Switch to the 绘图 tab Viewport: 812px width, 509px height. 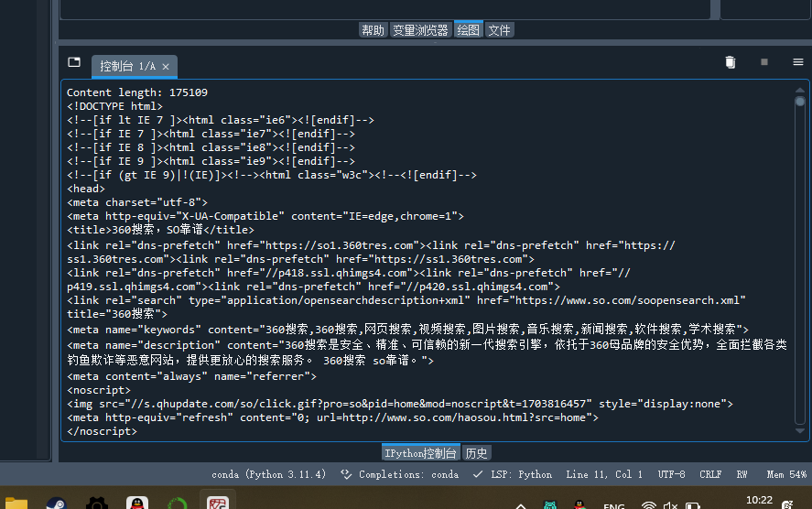pos(468,30)
